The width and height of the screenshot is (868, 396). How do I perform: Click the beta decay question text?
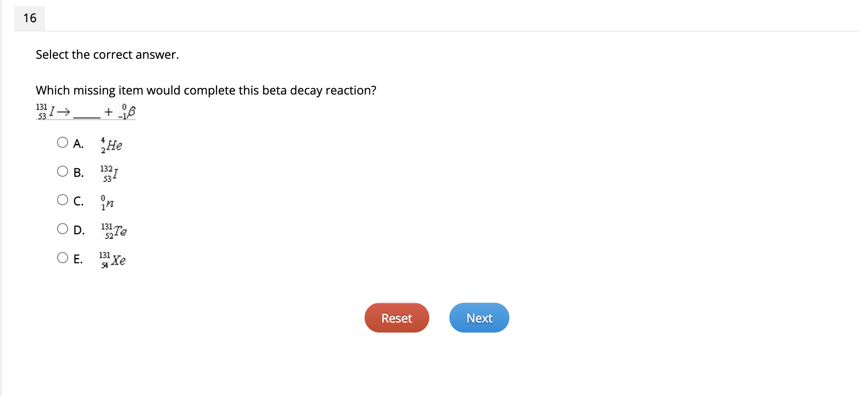point(206,90)
